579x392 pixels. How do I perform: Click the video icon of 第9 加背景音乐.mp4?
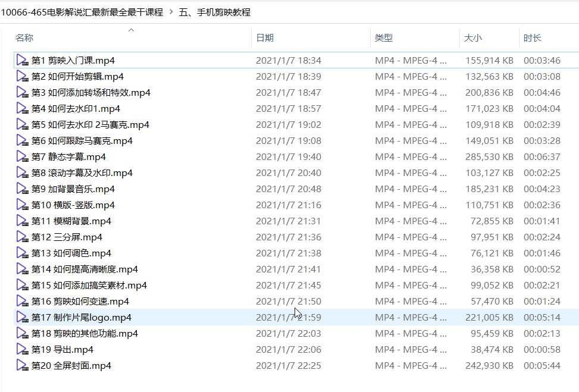tap(22, 189)
